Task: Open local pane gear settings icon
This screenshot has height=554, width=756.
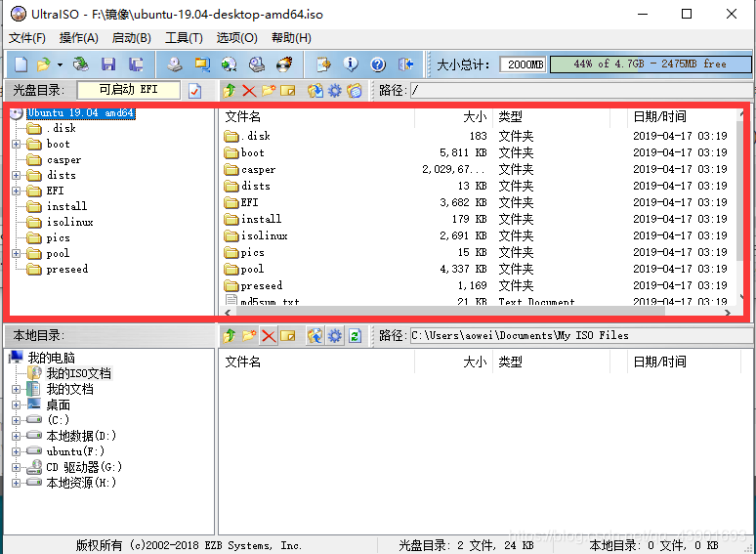Action: tap(335, 335)
